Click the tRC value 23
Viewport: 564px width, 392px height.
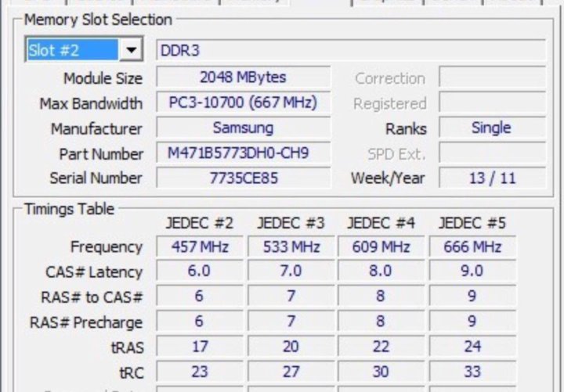pyautogui.click(x=200, y=372)
